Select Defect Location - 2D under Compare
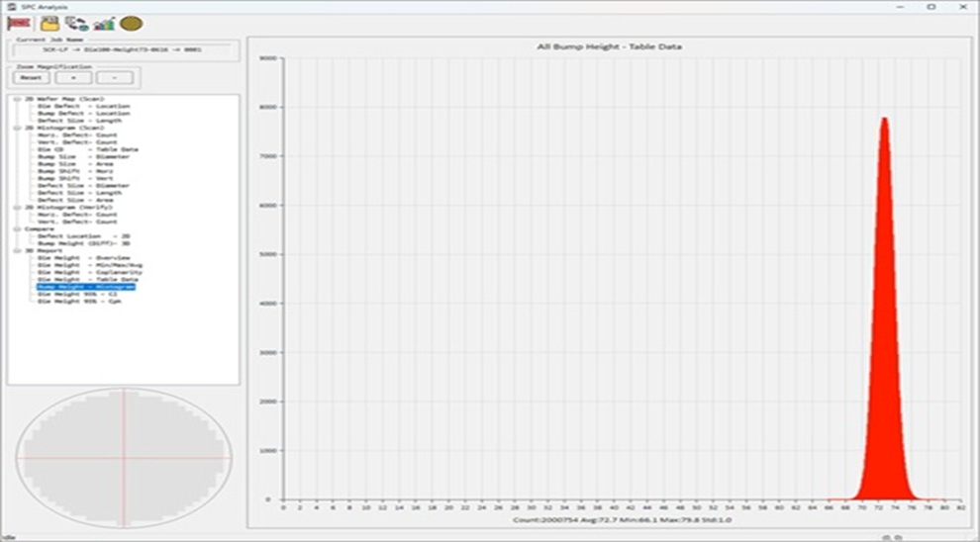This screenshot has width=980, height=542. pos(84,236)
